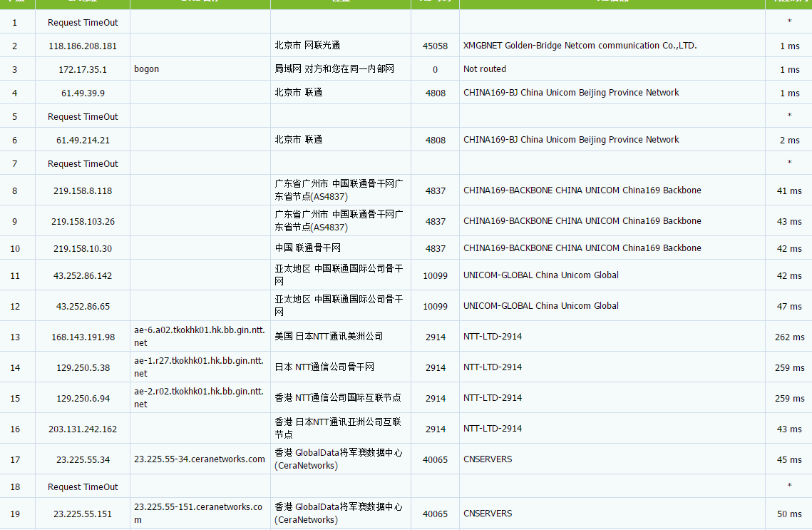Click location '中国 联通骨干网'
Image resolution: width=812 pixels, height=530 pixels.
pos(307,248)
